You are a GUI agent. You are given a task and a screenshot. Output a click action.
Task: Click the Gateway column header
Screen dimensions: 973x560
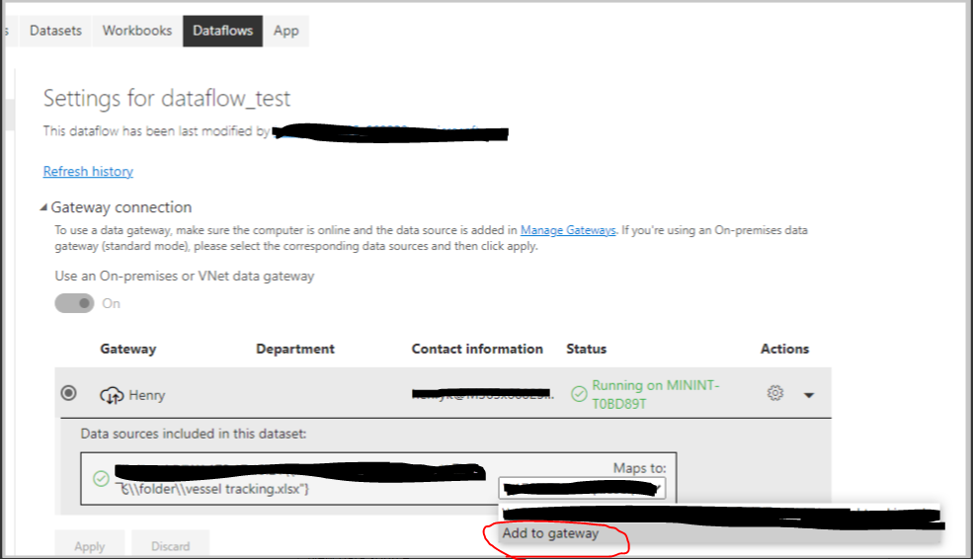pyautogui.click(x=127, y=350)
